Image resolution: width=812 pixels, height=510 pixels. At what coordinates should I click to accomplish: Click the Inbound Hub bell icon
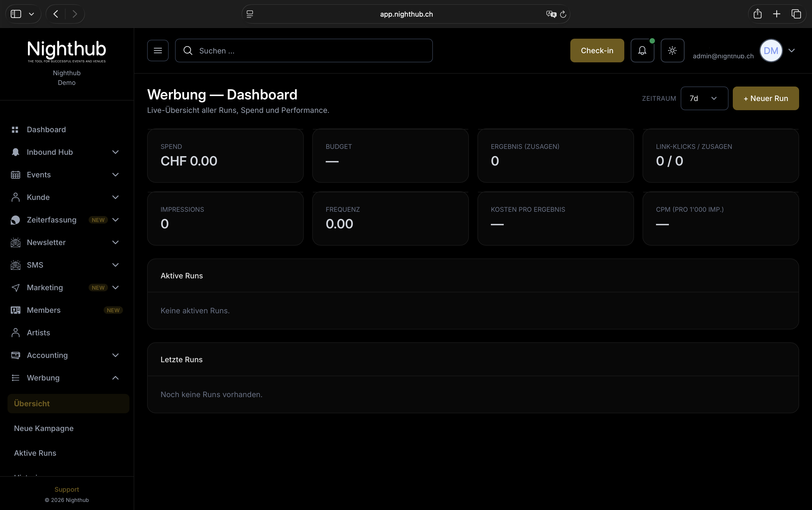16,152
